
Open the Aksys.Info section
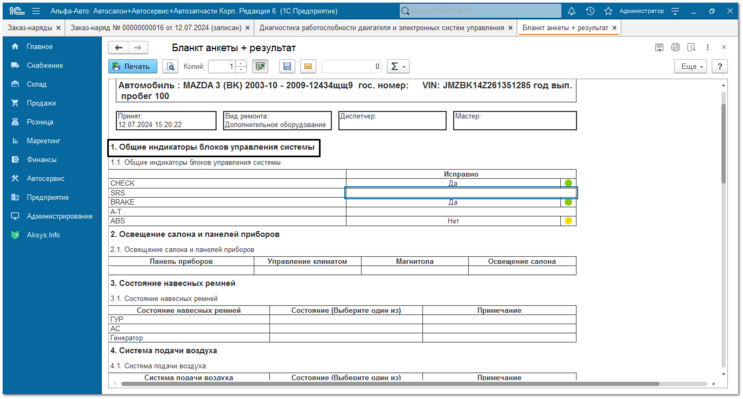click(x=43, y=235)
